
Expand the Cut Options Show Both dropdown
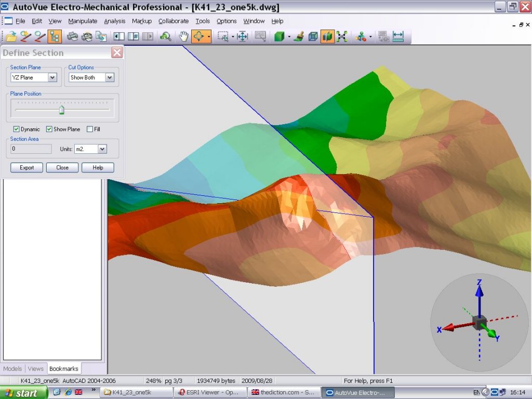click(x=109, y=77)
